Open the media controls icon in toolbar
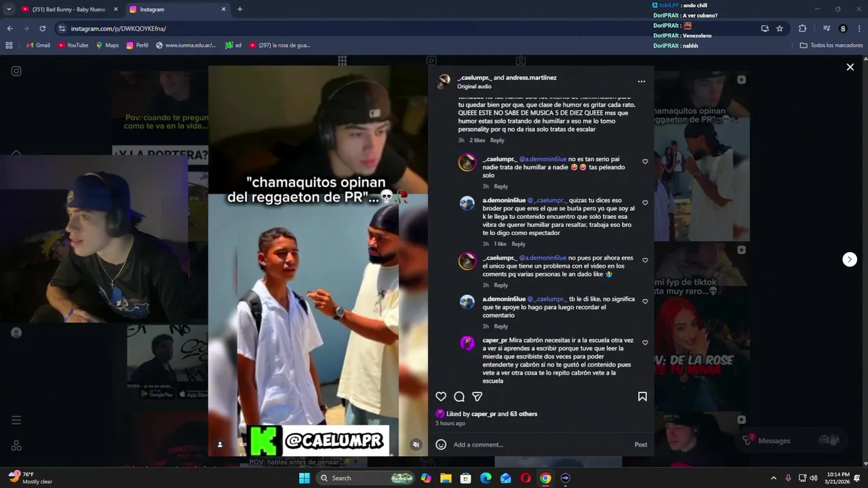868x488 pixels. coord(827,28)
